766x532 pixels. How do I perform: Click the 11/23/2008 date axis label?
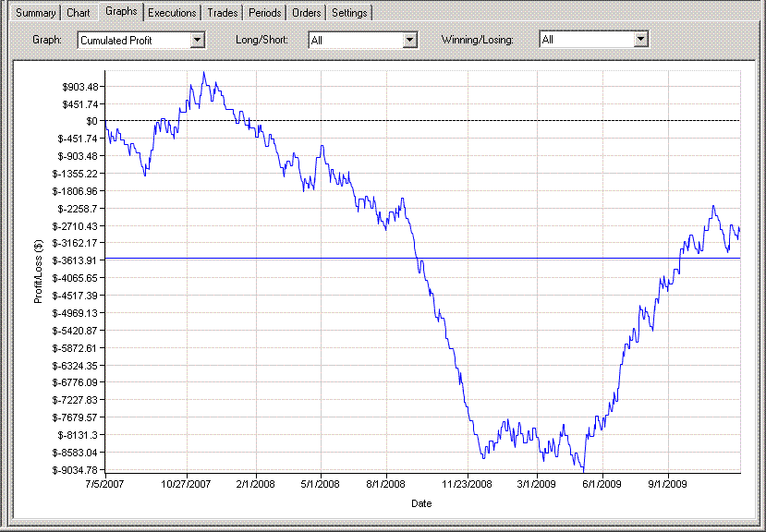[468, 483]
